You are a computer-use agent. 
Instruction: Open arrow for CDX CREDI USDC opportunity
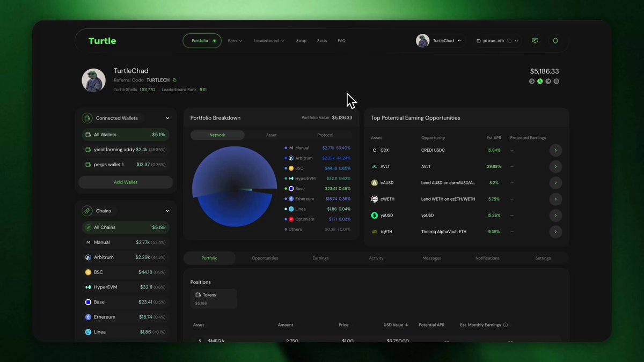(555, 150)
